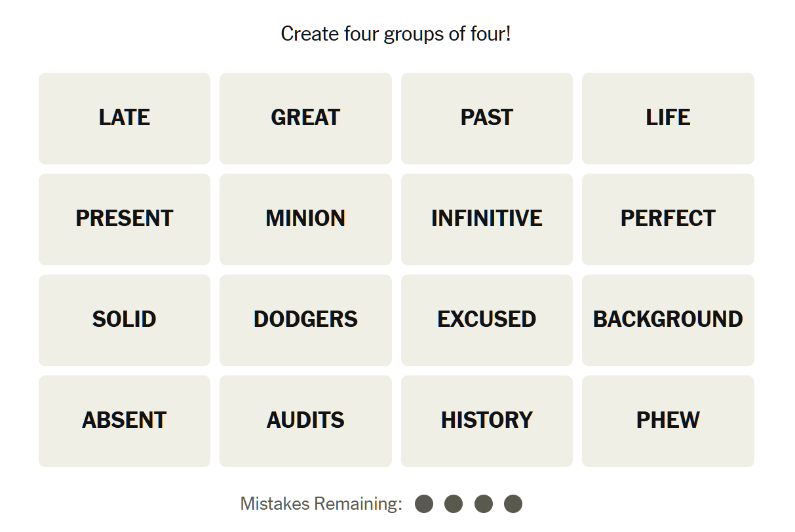Tap the MINION tile

point(305,219)
